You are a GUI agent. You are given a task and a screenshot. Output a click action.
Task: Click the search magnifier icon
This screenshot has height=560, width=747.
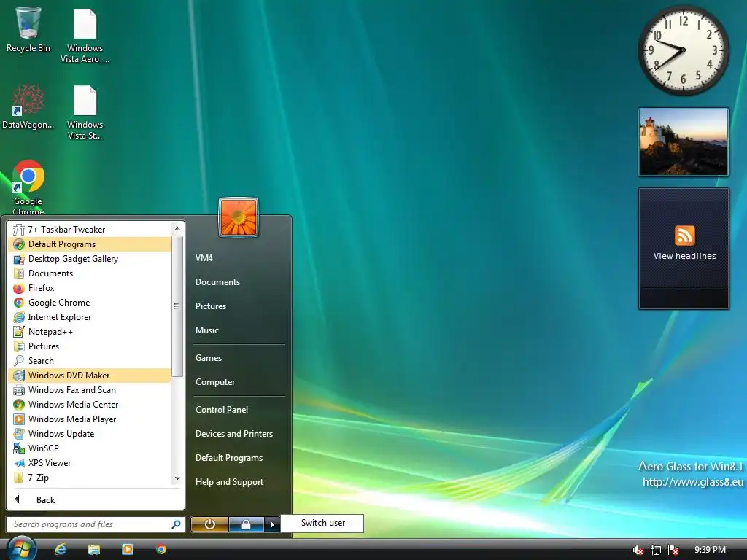click(x=176, y=524)
